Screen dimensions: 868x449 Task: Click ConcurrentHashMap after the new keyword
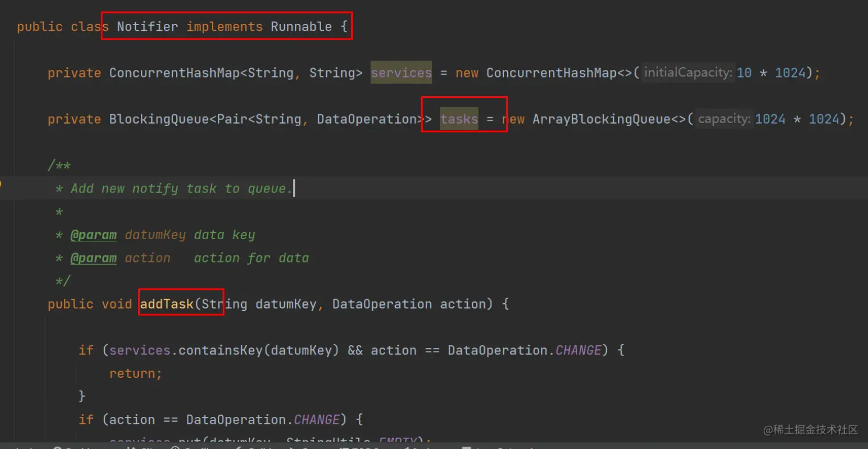tap(552, 73)
